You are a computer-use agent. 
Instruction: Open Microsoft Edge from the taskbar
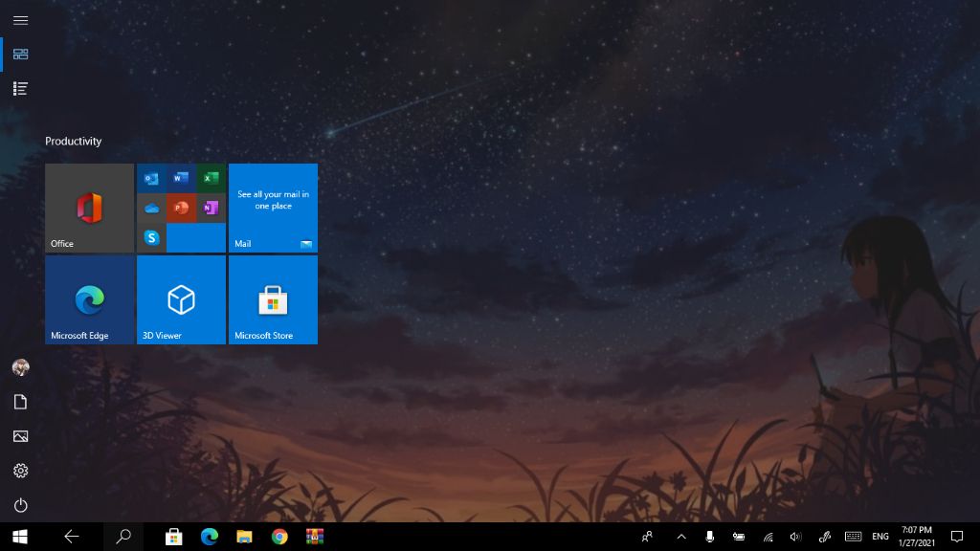[x=210, y=537]
